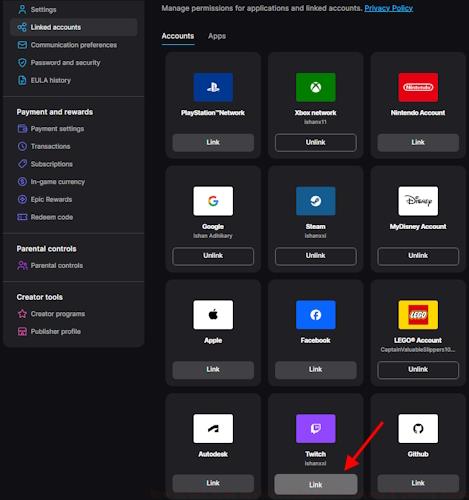Click the Payment and rewards heading
This screenshot has width=469, height=500.
click(x=55, y=112)
